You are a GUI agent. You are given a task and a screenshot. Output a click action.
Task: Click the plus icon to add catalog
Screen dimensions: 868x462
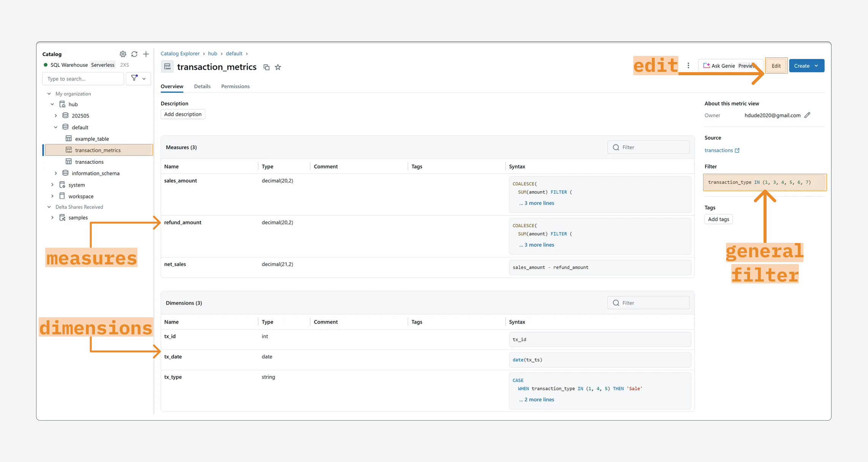(146, 54)
